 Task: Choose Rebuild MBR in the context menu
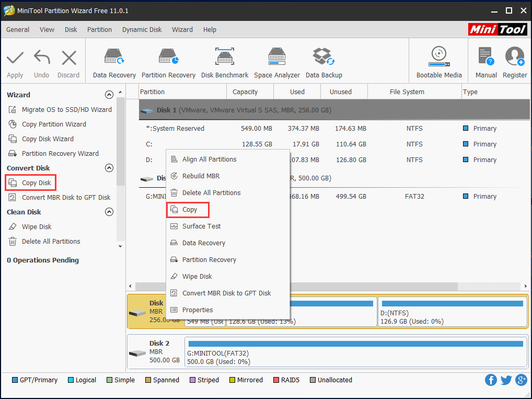228,176
